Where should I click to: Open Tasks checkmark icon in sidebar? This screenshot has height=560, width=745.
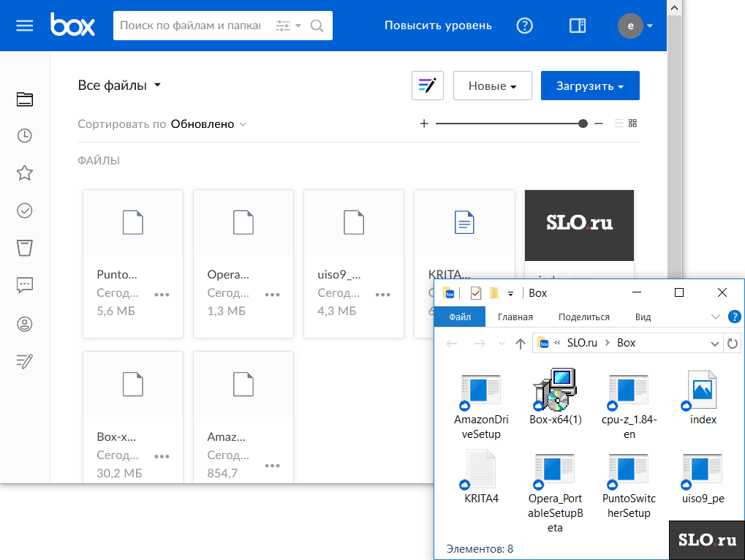[x=25, y=211]
